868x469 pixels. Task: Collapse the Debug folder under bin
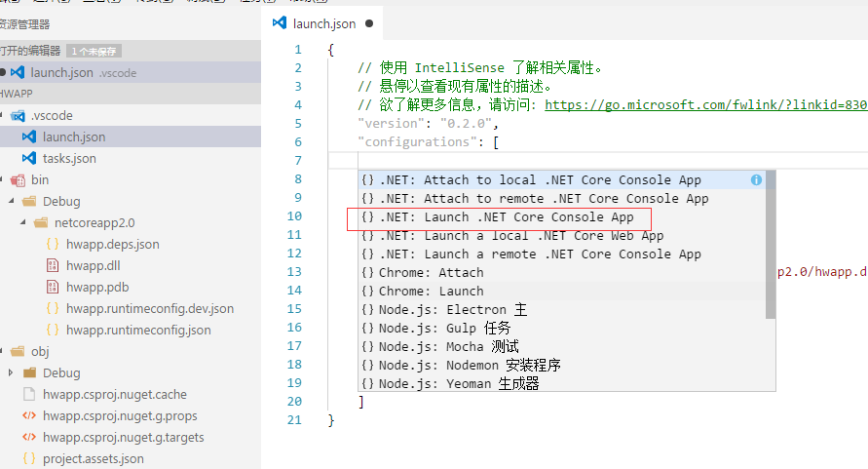[x=12, y=201]
